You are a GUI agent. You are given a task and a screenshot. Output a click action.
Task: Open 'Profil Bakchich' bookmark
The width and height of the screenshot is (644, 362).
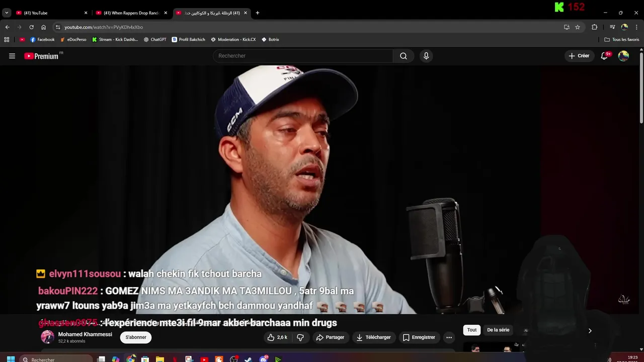pyautogui.click(x=189, y=39)
